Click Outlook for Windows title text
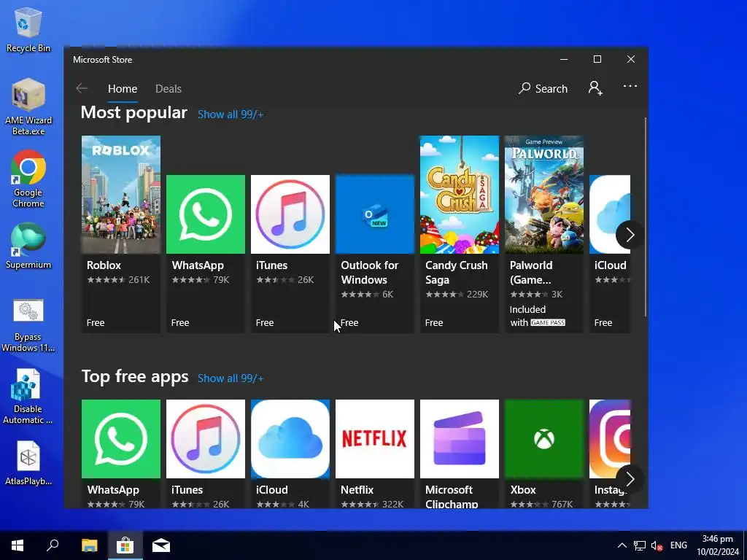This screenshot has height=560, width=747. (370, 273)
